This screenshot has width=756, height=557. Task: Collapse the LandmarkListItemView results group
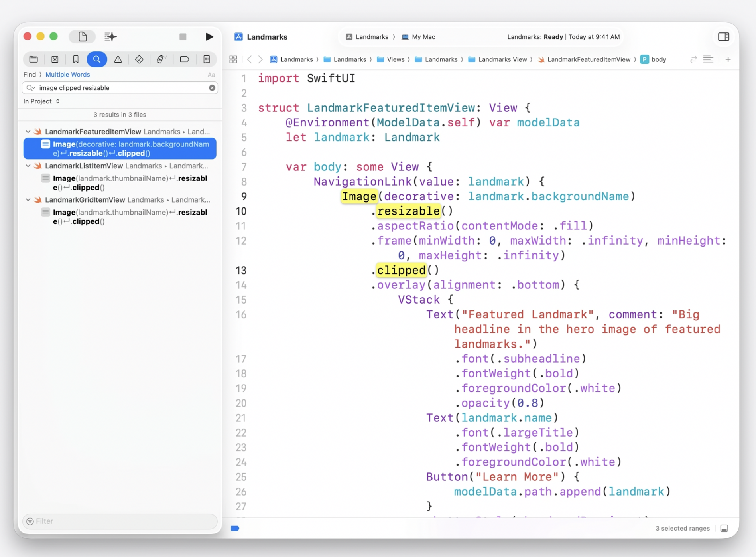[x=28, y=166]
